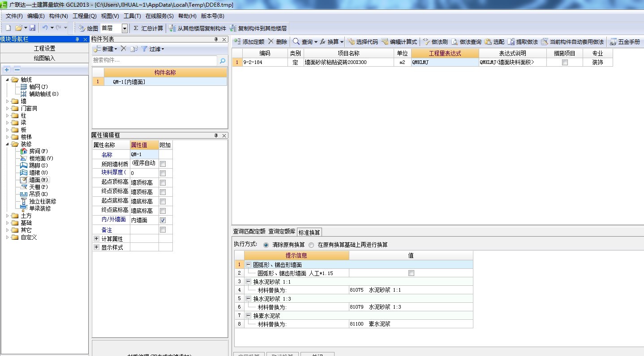Open the 工程量(Q) menu
Image resolution: width=644 pixels, height=356 pixels.
[x=84, y=16]
